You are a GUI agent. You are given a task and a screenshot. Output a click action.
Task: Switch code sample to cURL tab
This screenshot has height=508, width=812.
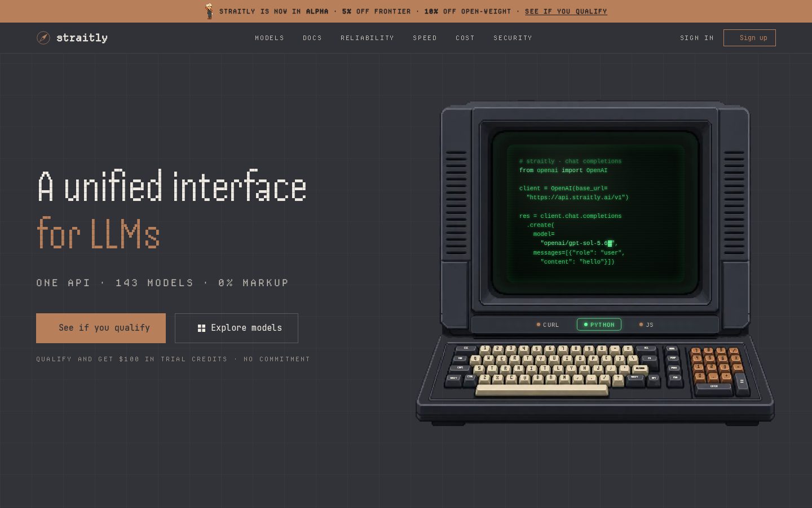[548, 325]
